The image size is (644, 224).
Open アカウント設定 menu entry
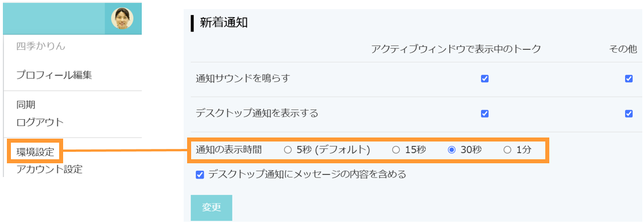click(x=49, y=169)
